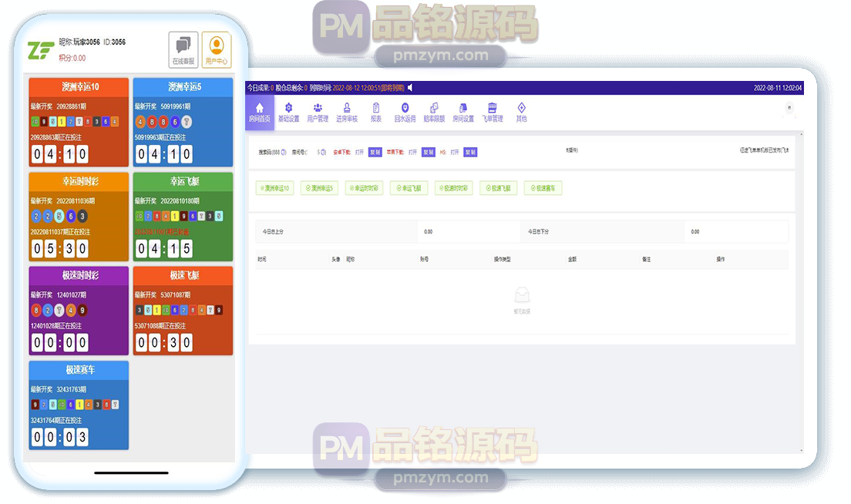Click 复制 button for 安卓下载
851x504 pixels.
[x=375, y=153]
